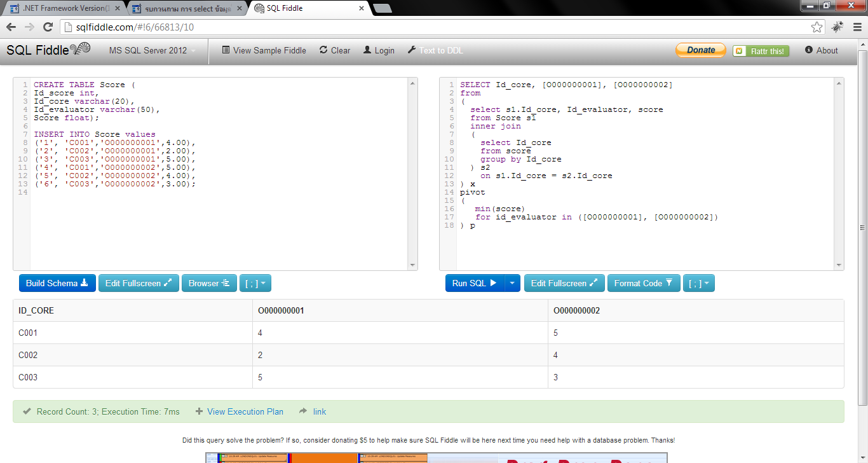This screenshot has height=463, width=868.
Task: Click the bug extension icon in the toolbar
Action: point(837,27)
